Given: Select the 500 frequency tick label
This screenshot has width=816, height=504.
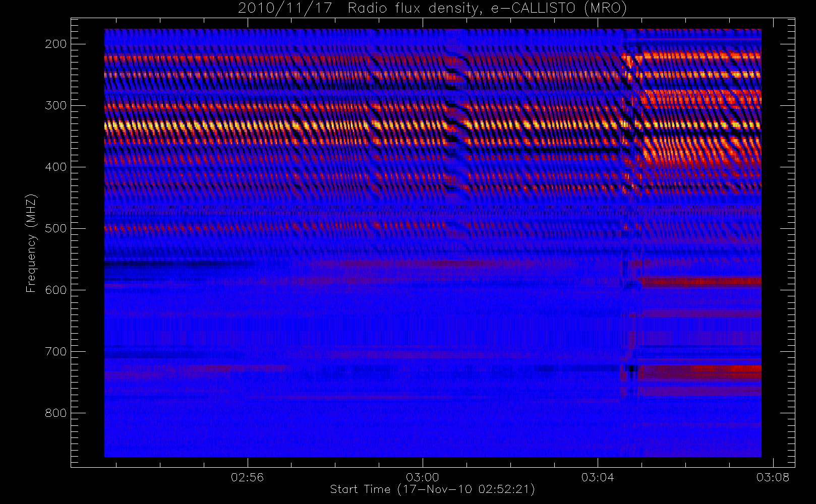Looking at the screenshot, I should tap(56, 228).
